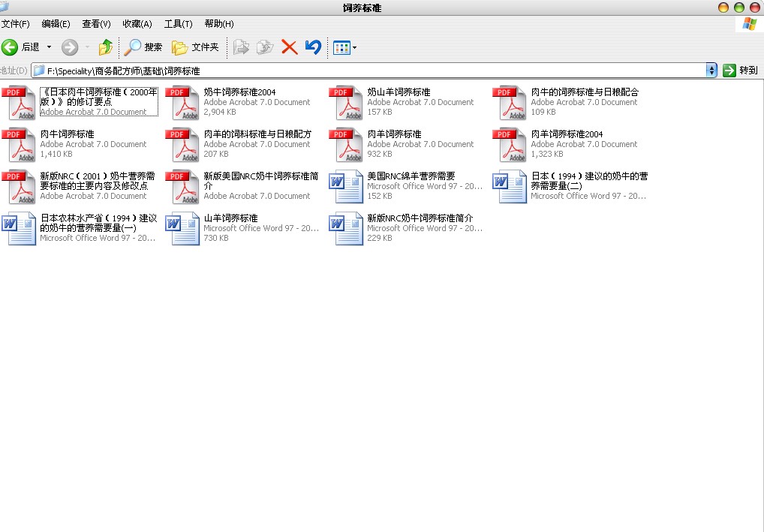Viewport: 764px width, 532px height.
Task: Expand the address bar dropdown arrow
Action: point(711,70)
